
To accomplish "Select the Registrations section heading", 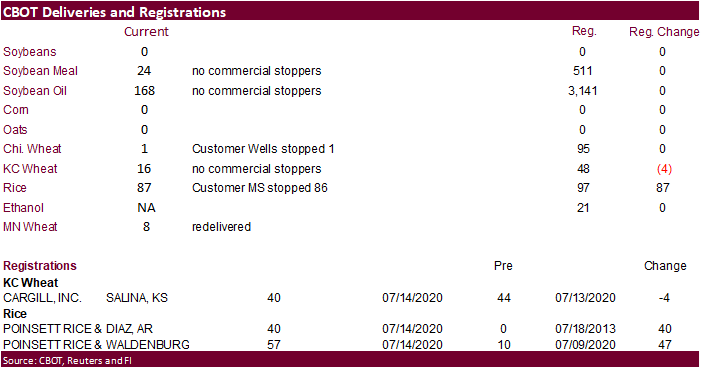I will click(x=40, y=266).
